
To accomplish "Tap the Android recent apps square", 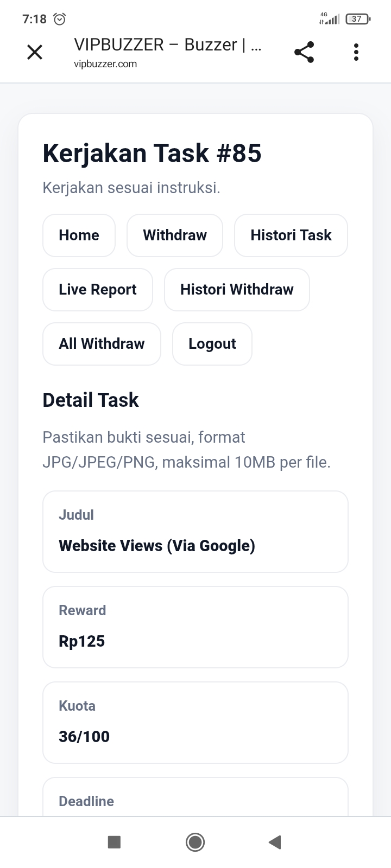I will click(114, 842).
